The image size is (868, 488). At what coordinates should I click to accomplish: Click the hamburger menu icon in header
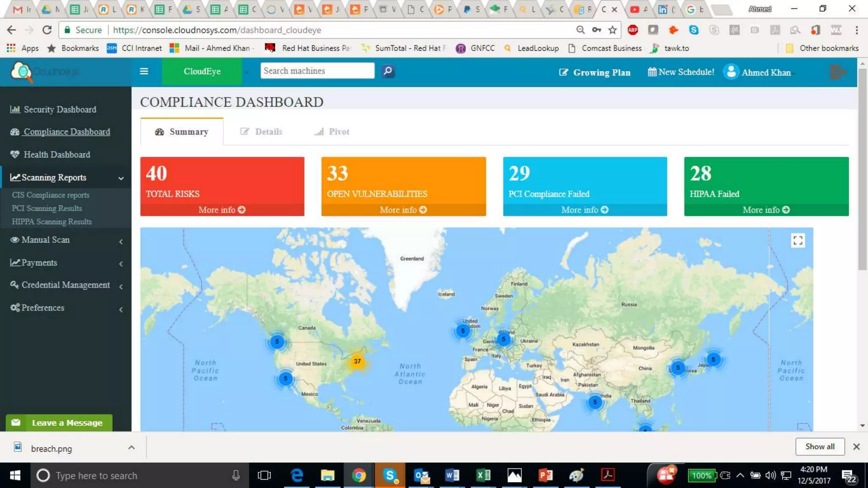[x=144, y=71]
